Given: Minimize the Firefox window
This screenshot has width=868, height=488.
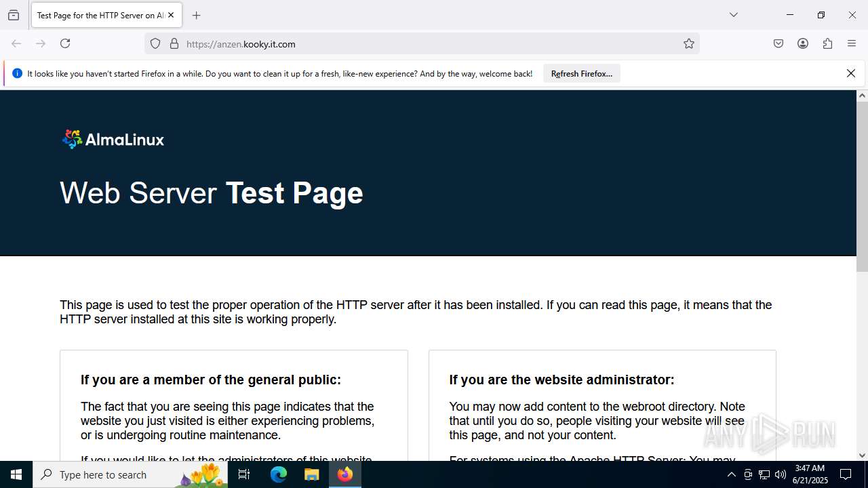Looking at the screenshot, I should click(789, 15).
